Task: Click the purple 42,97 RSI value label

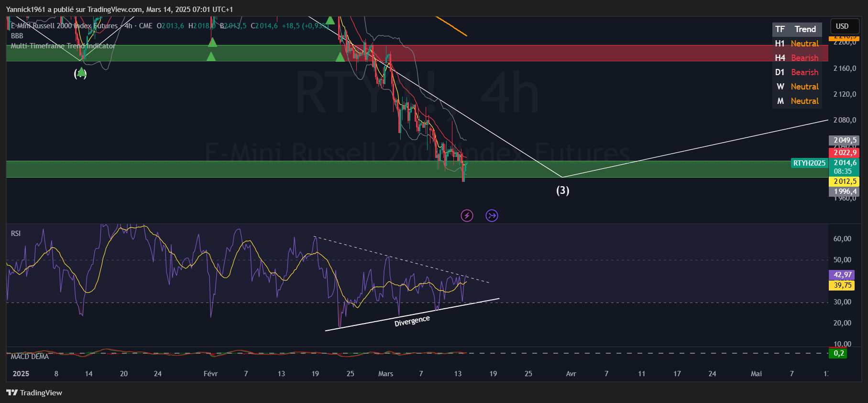Action: pyautogui.click(x=842, y=275)
